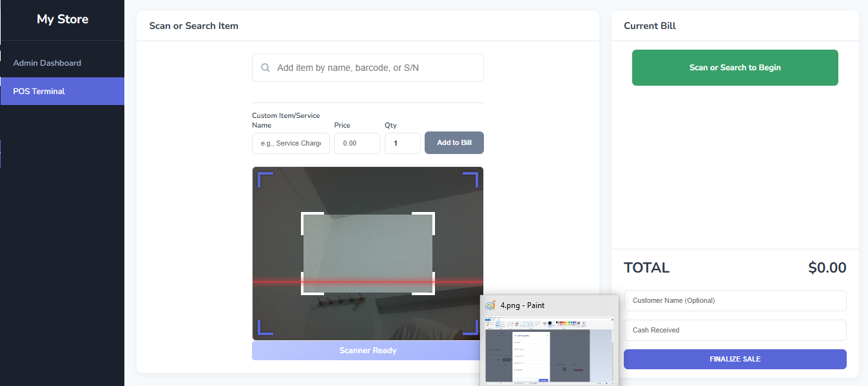
Task: Click inside the camera scanner focus frame
Action: (368, 253)
